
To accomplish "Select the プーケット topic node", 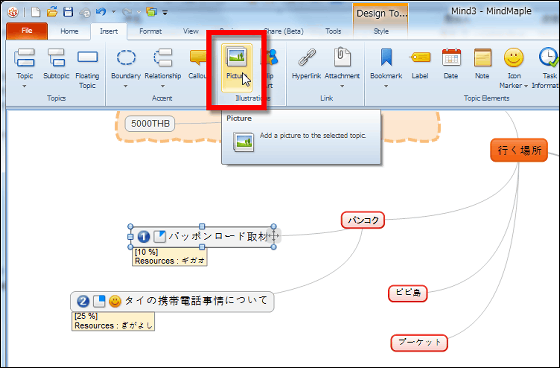I will (x=419, y=343).
